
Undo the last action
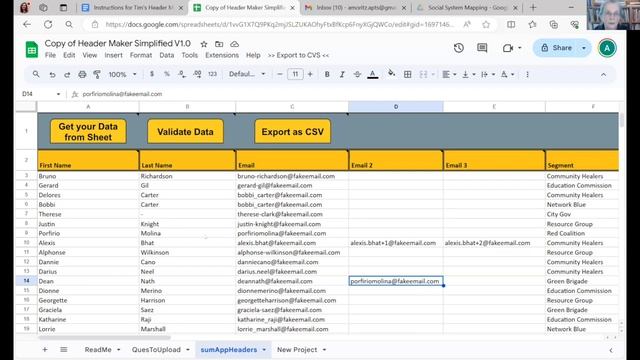coord(52,74)
